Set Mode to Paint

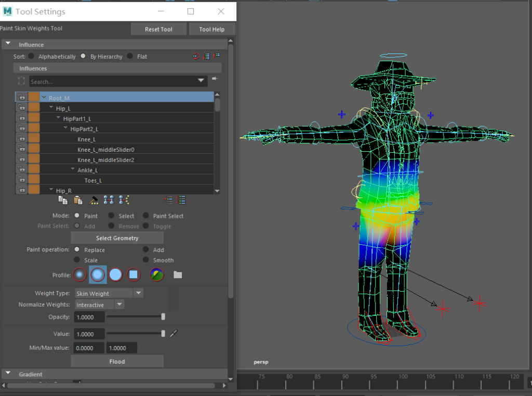click(77, 216)
